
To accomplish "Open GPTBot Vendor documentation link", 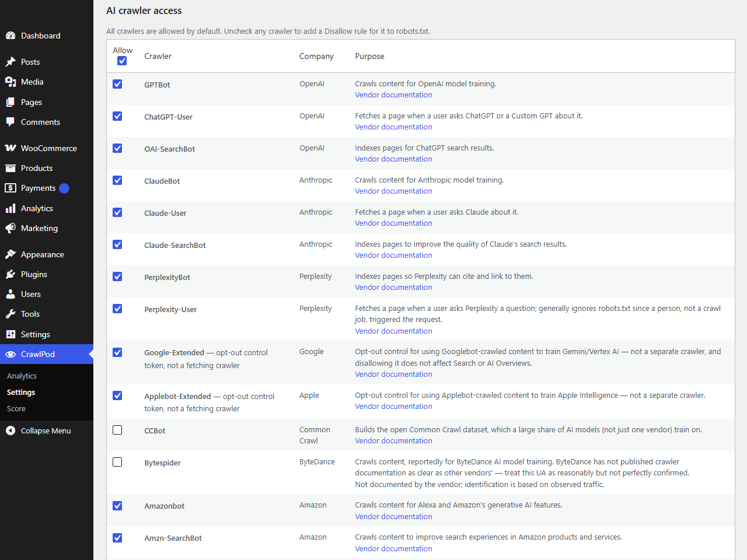I will pyautogui.click(x=393, y=95).
